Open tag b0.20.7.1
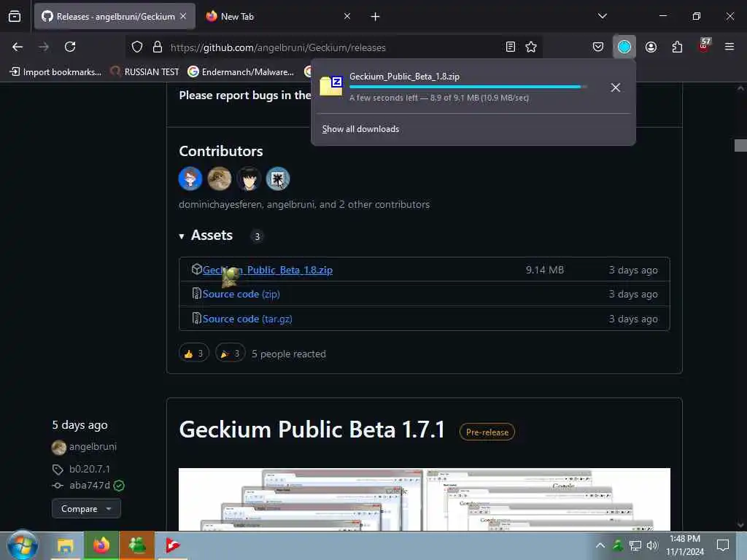 [x=90, y=469]
